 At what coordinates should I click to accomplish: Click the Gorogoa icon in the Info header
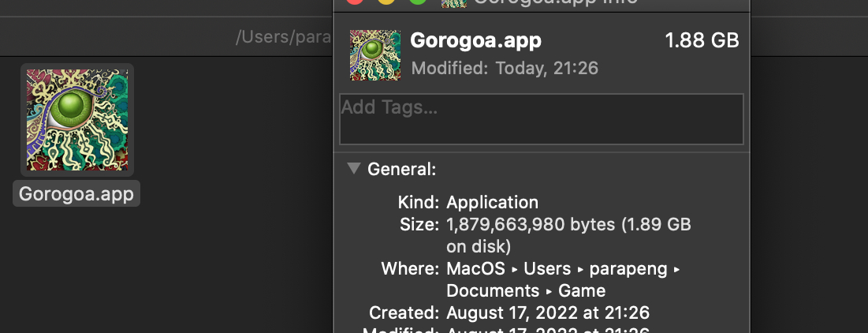[375, 55]
